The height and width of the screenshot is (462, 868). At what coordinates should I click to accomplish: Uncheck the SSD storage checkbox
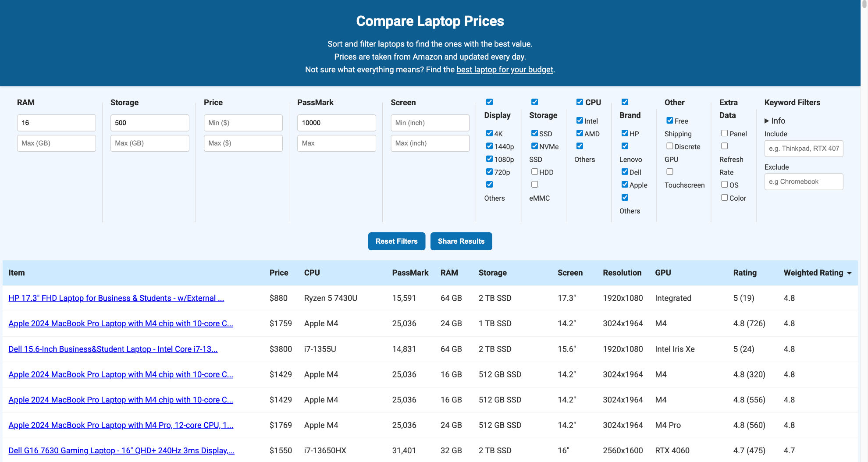click(x=534, y=133)
